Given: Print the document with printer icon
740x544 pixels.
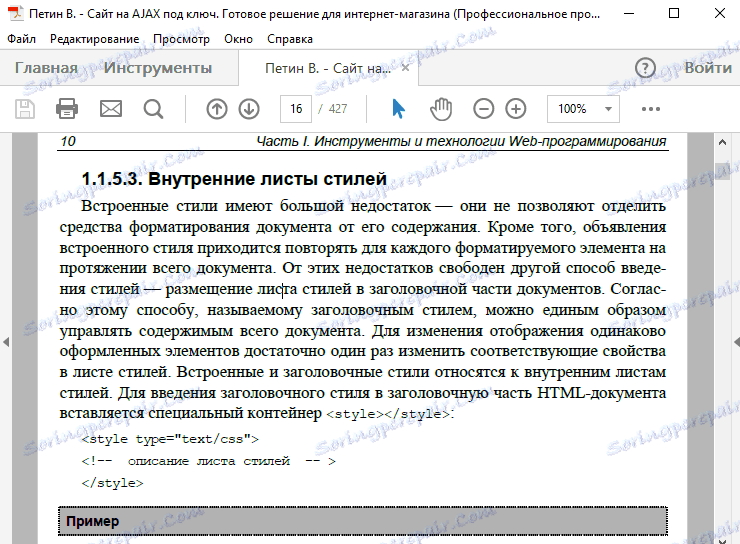Looking at the screenshot, I should tap(67, 109).
